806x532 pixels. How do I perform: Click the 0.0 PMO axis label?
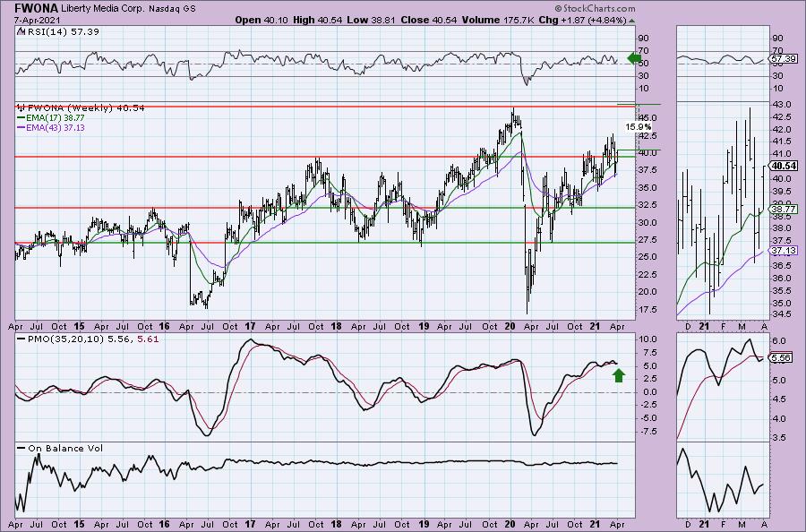[x=650, y=392]
